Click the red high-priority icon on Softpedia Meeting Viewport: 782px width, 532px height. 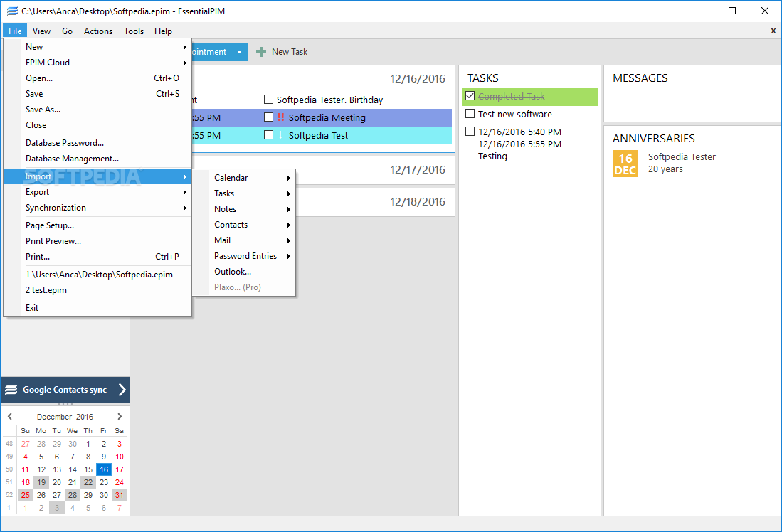281,117
